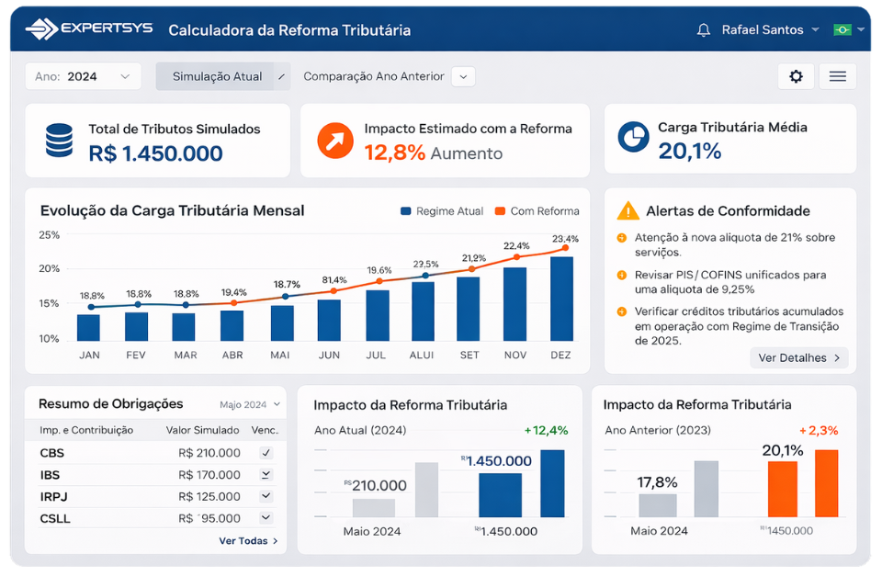Click the compliance warning triangle icon
The image size is (882, 588).
tap(628, 210)
